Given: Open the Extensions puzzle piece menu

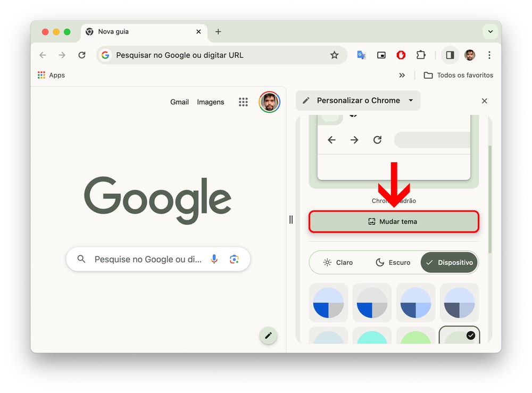Looking at the screenshot, I should click(x=421, y=55).
